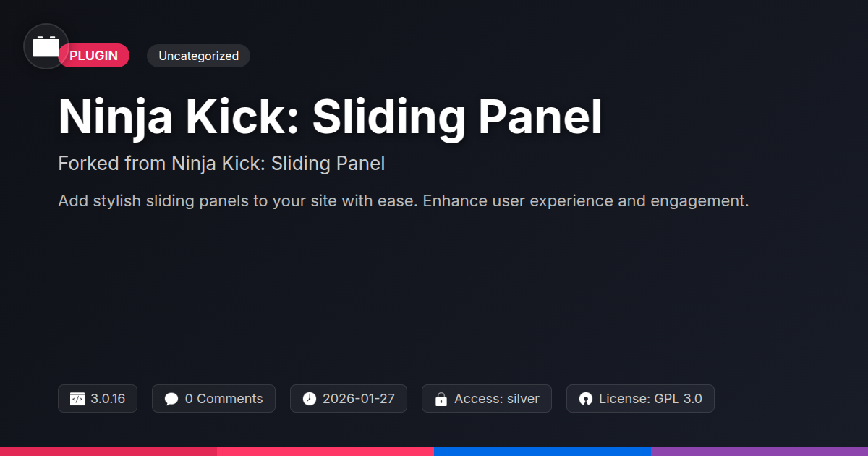Click the dark red bottom bar segment
This screenshot has height=456, width=868.
(x=109, y=451)
